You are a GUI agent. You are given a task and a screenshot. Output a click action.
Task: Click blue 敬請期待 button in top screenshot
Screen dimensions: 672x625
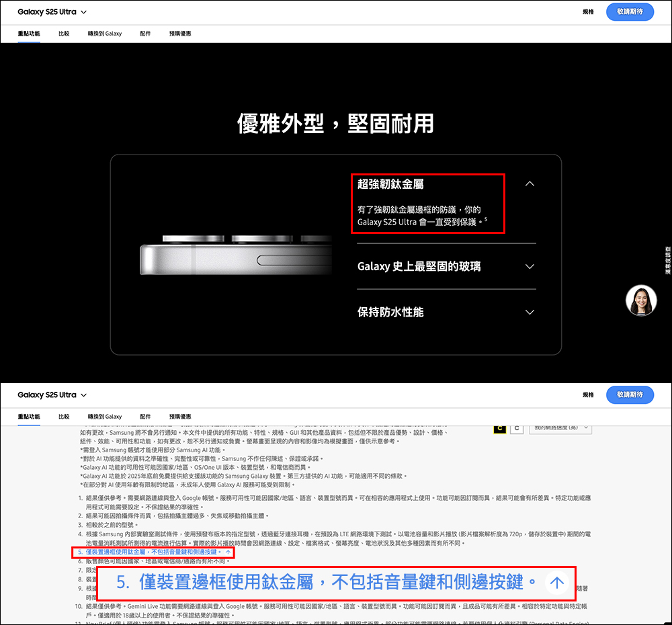(x=630, y=11)
